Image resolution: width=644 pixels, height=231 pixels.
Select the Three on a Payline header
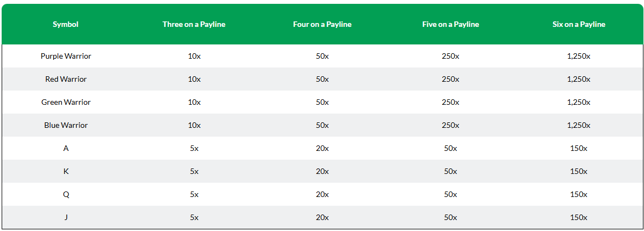(x=194, y=24)
